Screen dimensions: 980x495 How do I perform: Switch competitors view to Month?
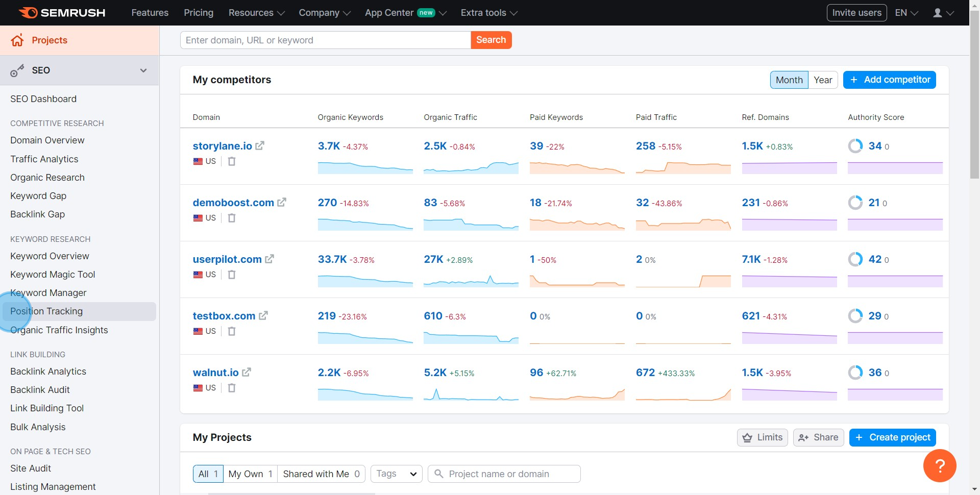[789, 80]
